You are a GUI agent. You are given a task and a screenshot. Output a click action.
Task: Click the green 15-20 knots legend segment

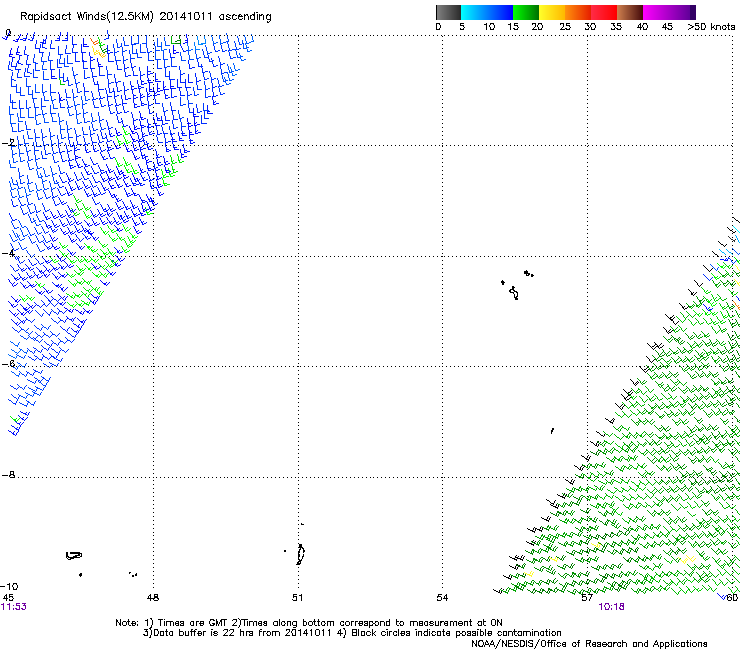[x=526, y=12]
